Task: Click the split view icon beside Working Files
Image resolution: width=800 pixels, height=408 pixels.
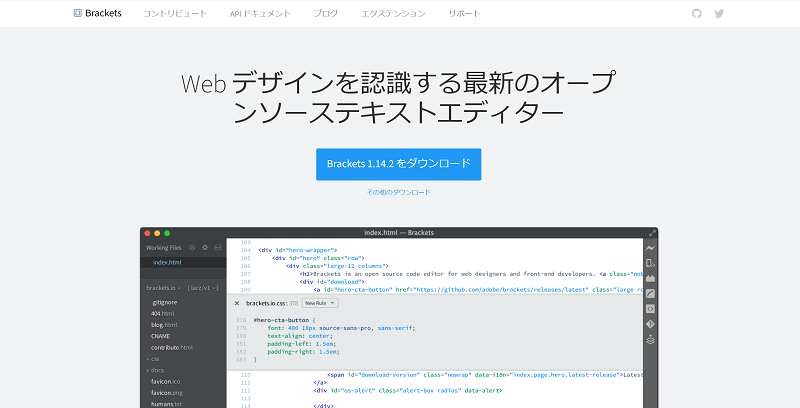Action: (218, 247)
